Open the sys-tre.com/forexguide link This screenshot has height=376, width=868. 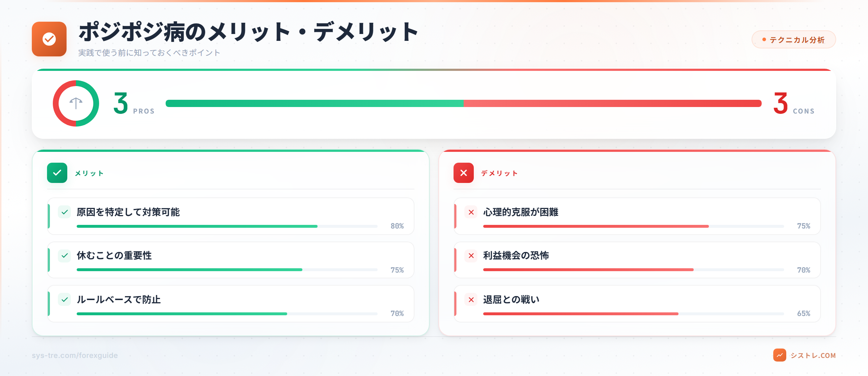tap(75, 355)
